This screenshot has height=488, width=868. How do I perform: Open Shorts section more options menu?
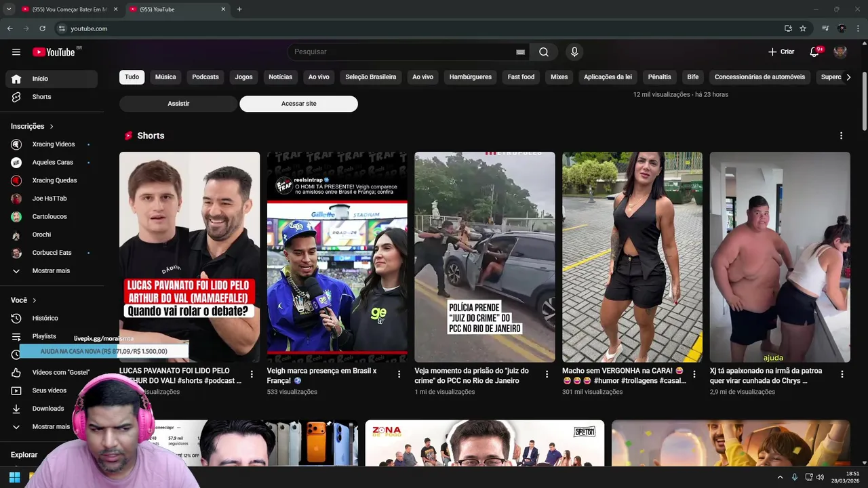(x=841, y=136)
